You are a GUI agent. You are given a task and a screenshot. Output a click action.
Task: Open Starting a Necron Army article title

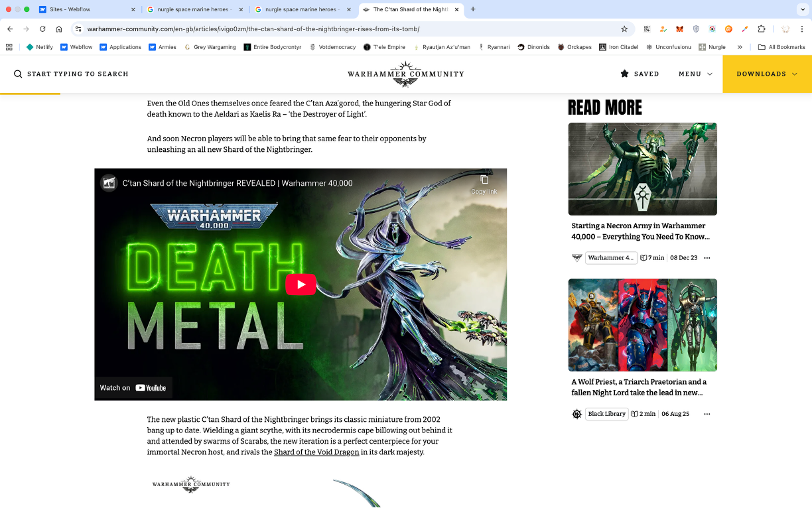(640, 231)
